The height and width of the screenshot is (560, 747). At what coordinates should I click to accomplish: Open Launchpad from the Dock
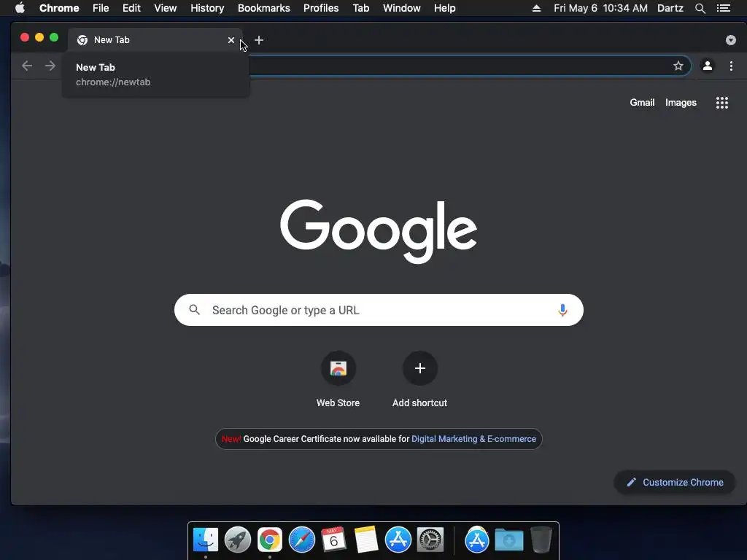(x=237, y=540)
